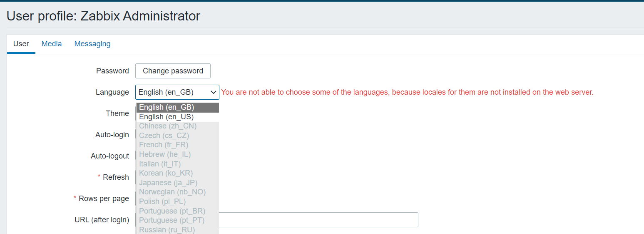Click the Auto-logout field label

(x=110, y=156)
